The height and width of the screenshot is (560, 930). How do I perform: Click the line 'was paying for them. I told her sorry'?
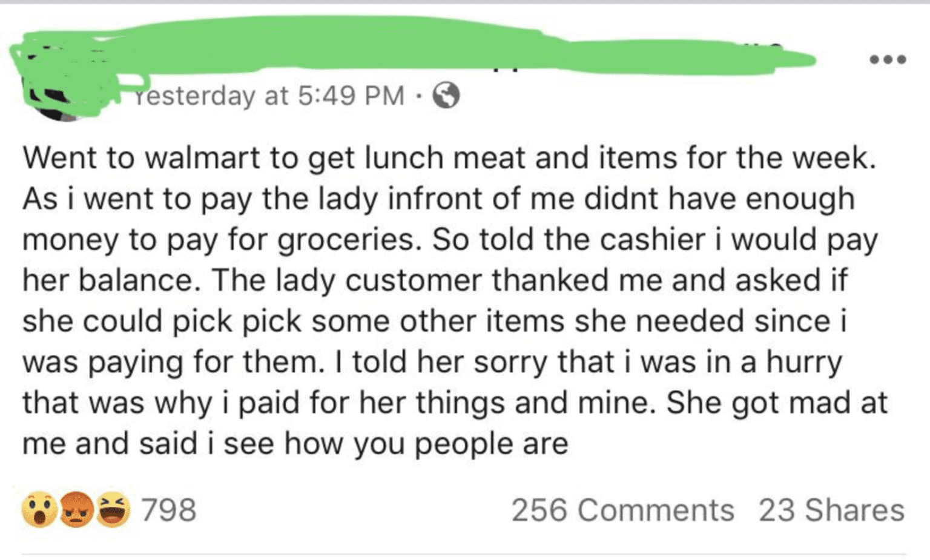[x=432, y=362]
